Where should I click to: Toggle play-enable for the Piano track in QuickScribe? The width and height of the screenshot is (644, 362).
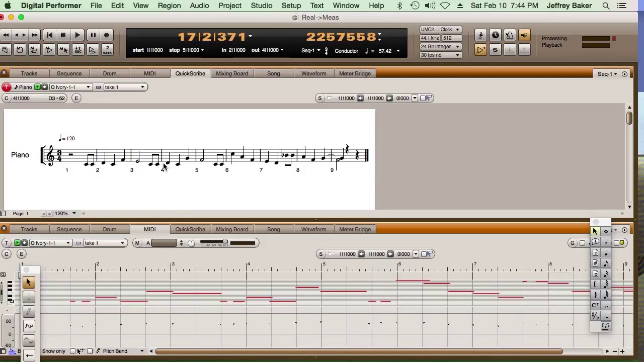(x=37, y=87)
